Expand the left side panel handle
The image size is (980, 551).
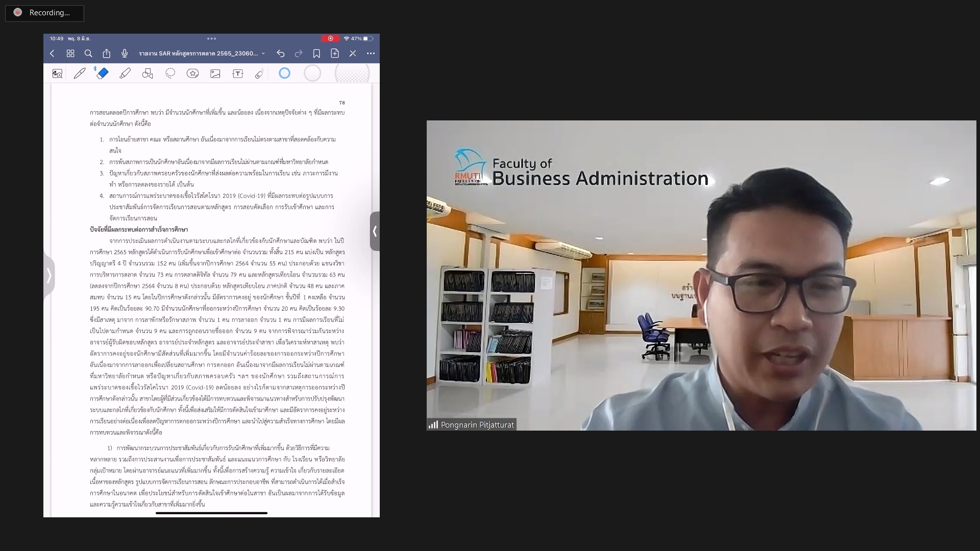pyautogui.click(x=49, y=275)
